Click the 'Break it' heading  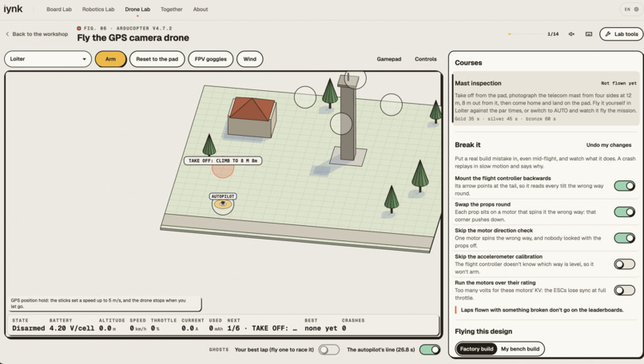pos(467,144)
